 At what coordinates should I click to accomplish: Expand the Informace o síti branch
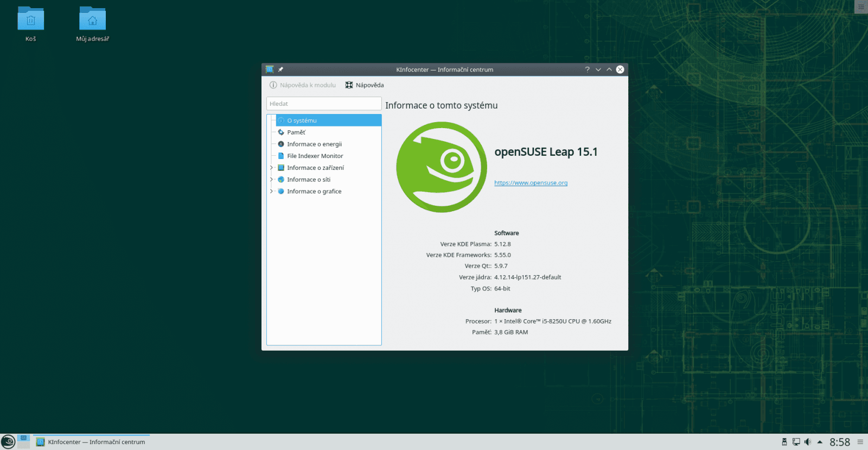271,180
